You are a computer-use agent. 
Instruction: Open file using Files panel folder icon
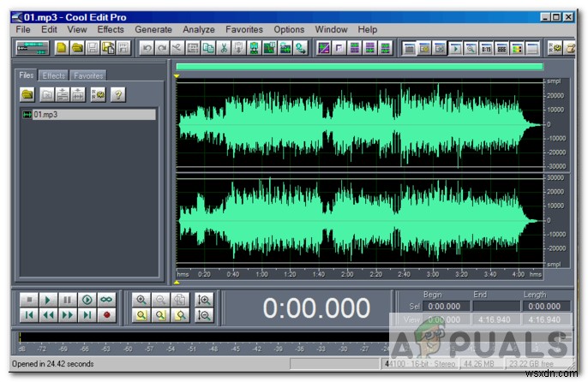click(x=27, y=94)
